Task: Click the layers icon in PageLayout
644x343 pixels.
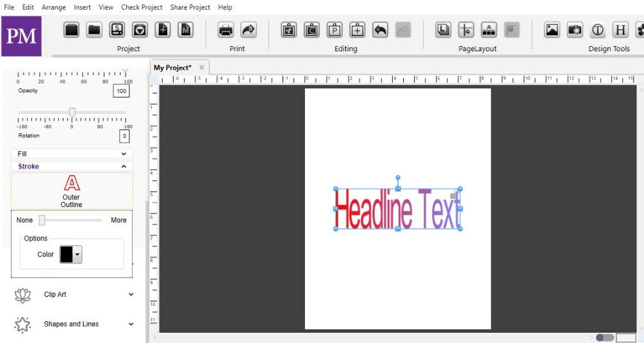Action: click(443, 30)
